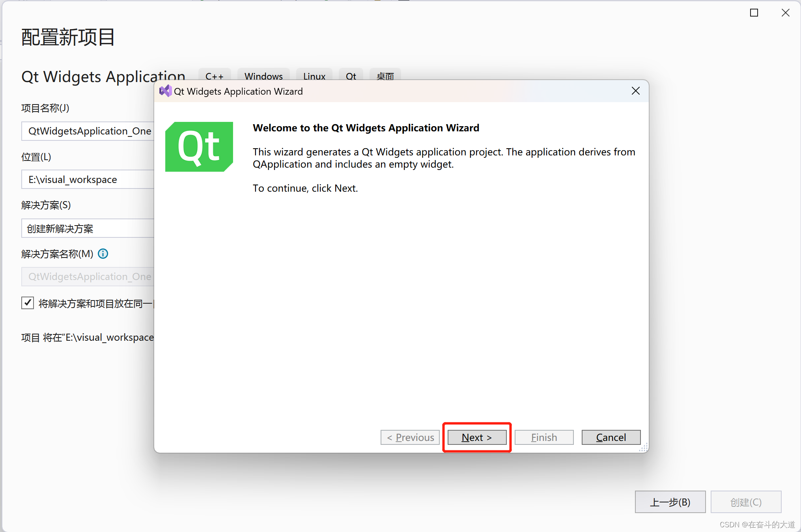Screen dimensions: 801x532
Task: Click the Linux tag
Action: (314, 75)
